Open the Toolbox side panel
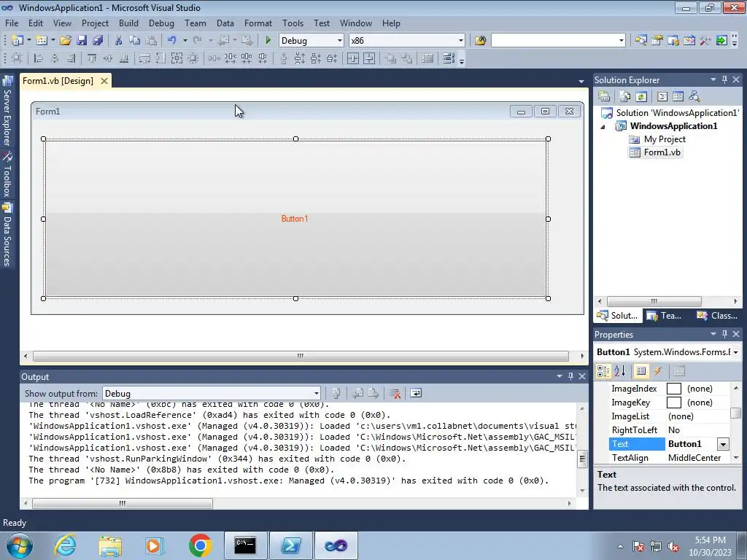Screen dimensions: 747x560 [x=7, y=174]
